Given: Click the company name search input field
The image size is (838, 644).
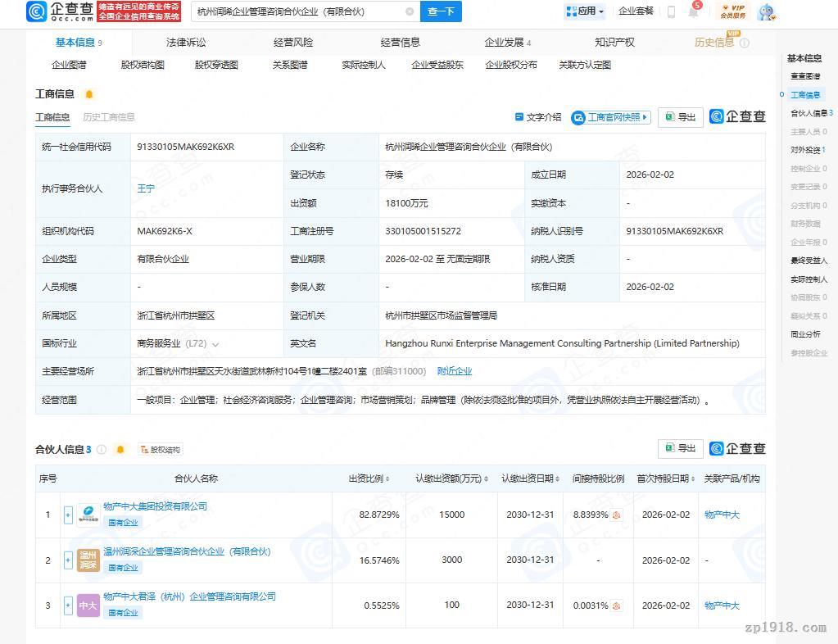Looking at the screenshot, I should (x=299, y=11).
